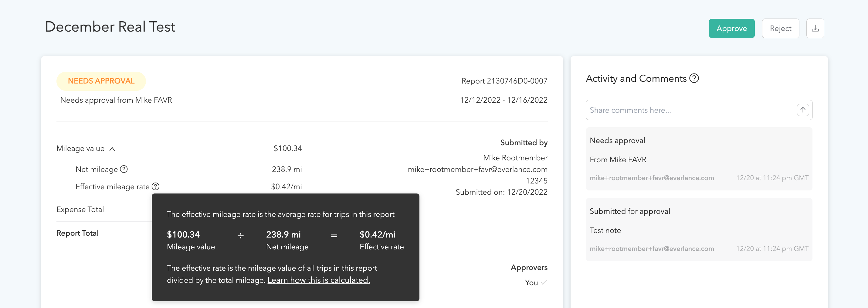Click the divide symbol in the tooltip
The height and width of the screenshot is (308, 868).
coord(240,236)
